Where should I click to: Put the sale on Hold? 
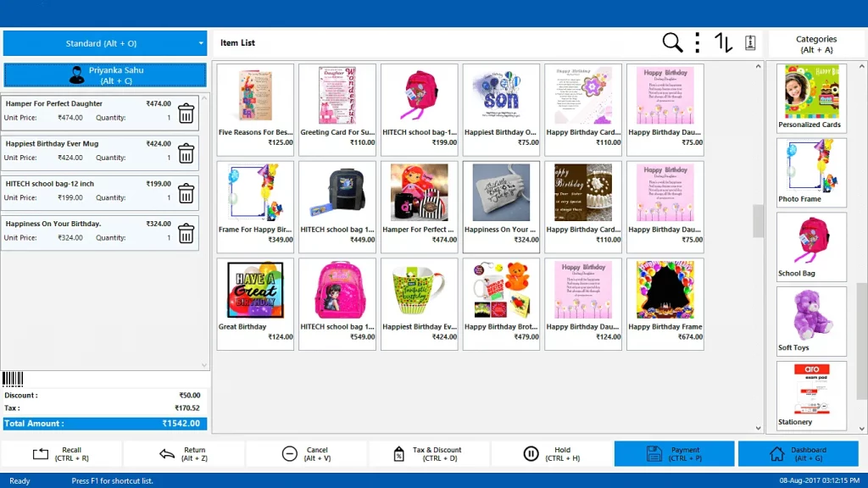pos(552,454)
